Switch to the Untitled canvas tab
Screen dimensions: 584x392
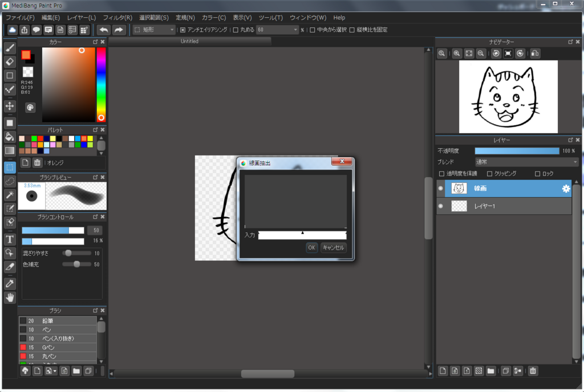pyautogui.click(x=189, y=41)
